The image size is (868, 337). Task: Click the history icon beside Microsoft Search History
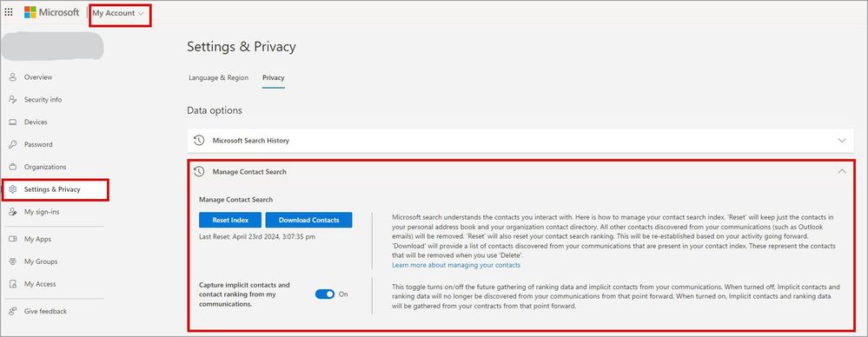coord(199,141)
